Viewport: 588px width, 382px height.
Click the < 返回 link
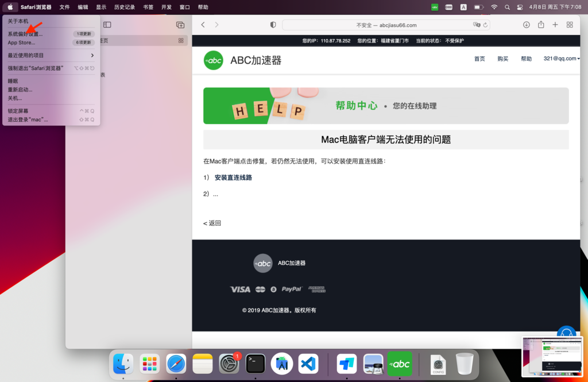tap(212, 223)
